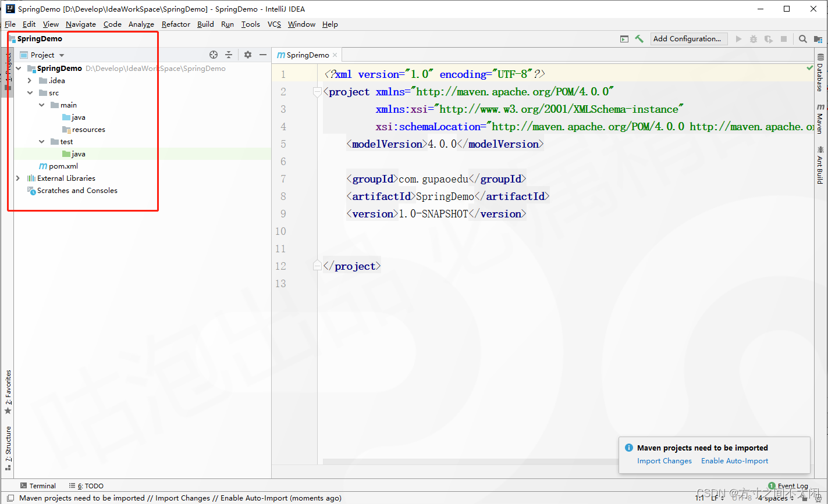Select java folder under main
The width and height of the screenshot is (828, 504).
79,117
